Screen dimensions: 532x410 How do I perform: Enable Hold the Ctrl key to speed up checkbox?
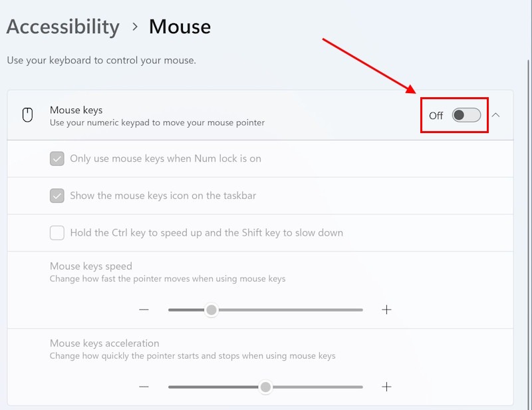(x=57, y=233)
